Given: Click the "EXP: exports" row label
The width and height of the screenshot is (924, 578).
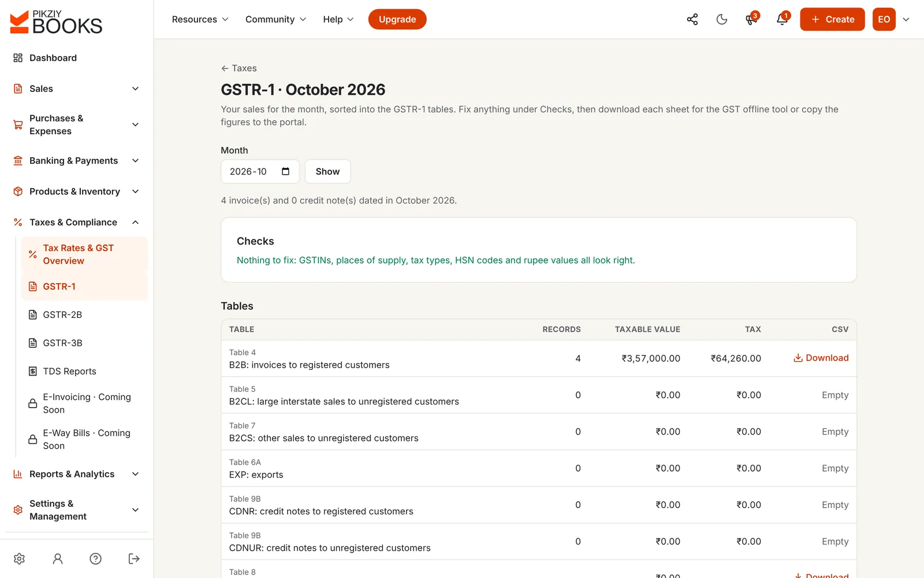Looking at the screenshot, I should (256, 475).
